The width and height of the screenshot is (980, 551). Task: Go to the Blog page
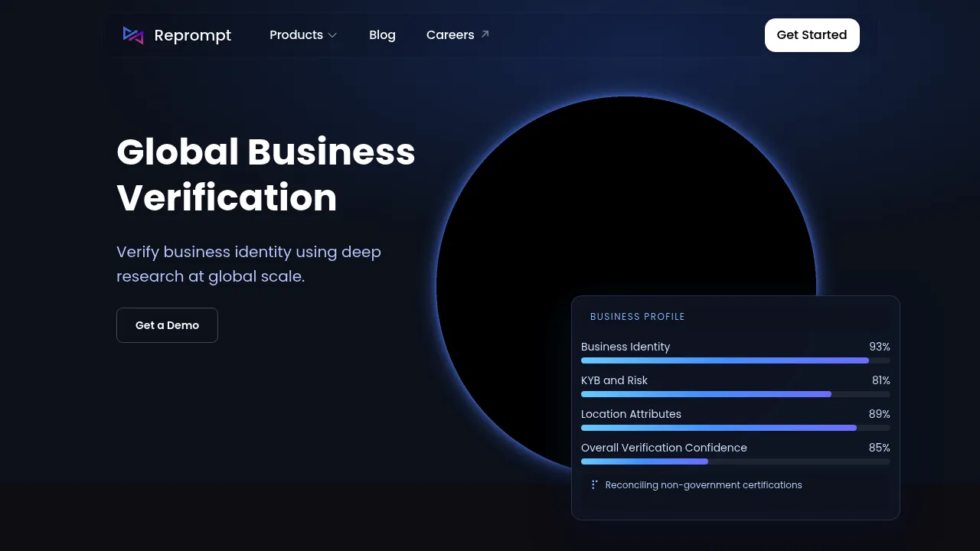pyautogui.click(x=382, y=35)
